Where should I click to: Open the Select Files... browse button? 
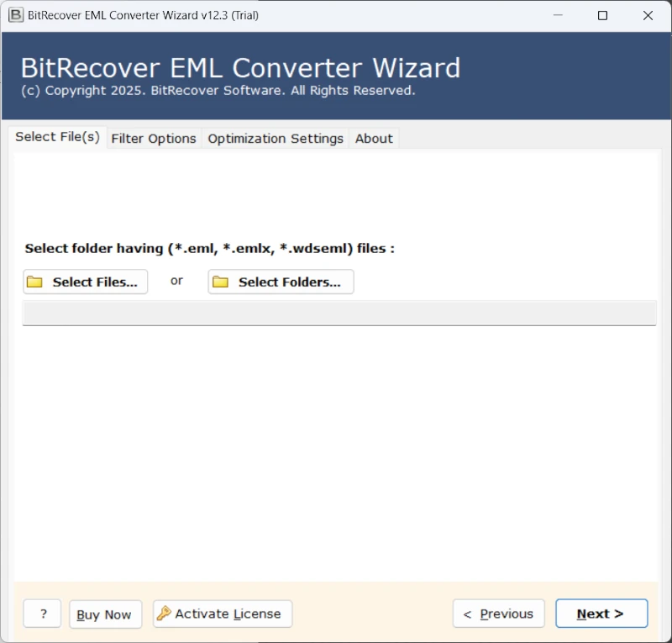pos(86,282)
